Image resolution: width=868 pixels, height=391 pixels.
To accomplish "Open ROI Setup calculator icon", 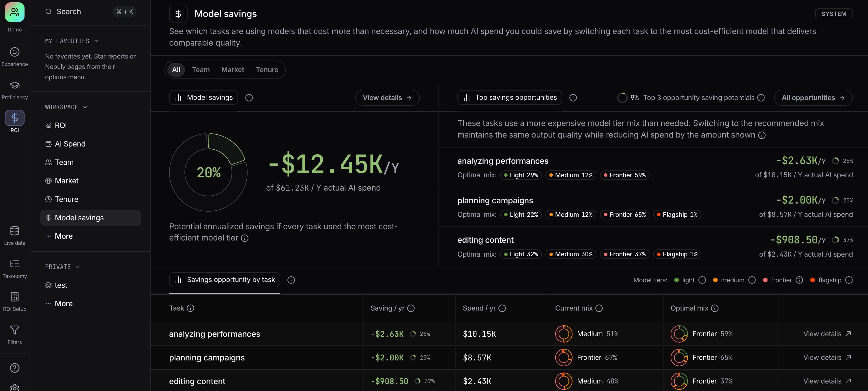I will click(14, 297).
